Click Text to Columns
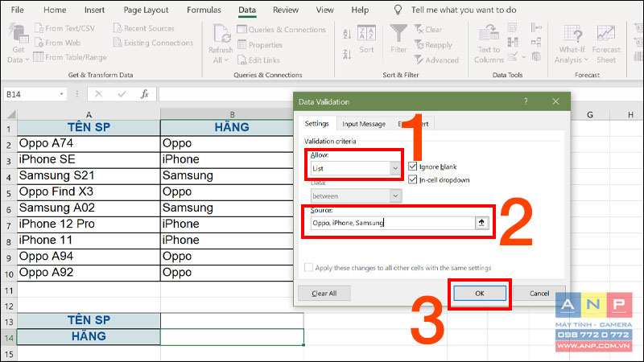Screen dimensions: 644x362 click(x=489, y=44)
